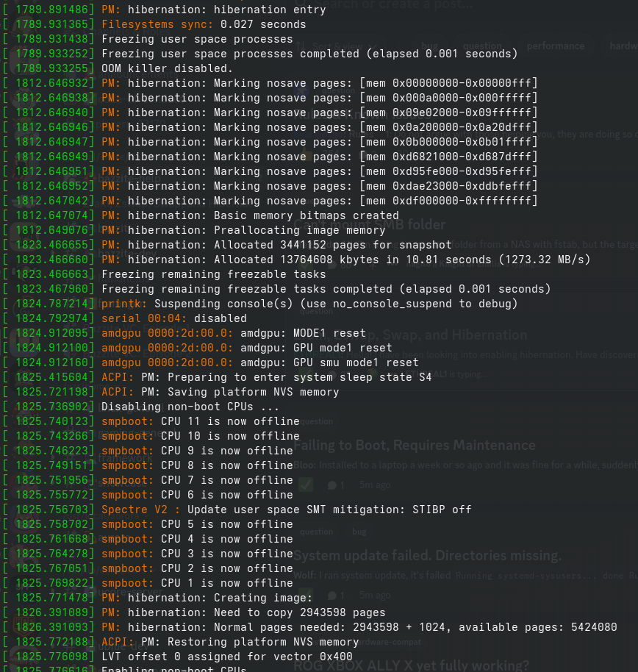Click comment icon on System update failed post
Viewport: 638px width, 672px height.
332,595
